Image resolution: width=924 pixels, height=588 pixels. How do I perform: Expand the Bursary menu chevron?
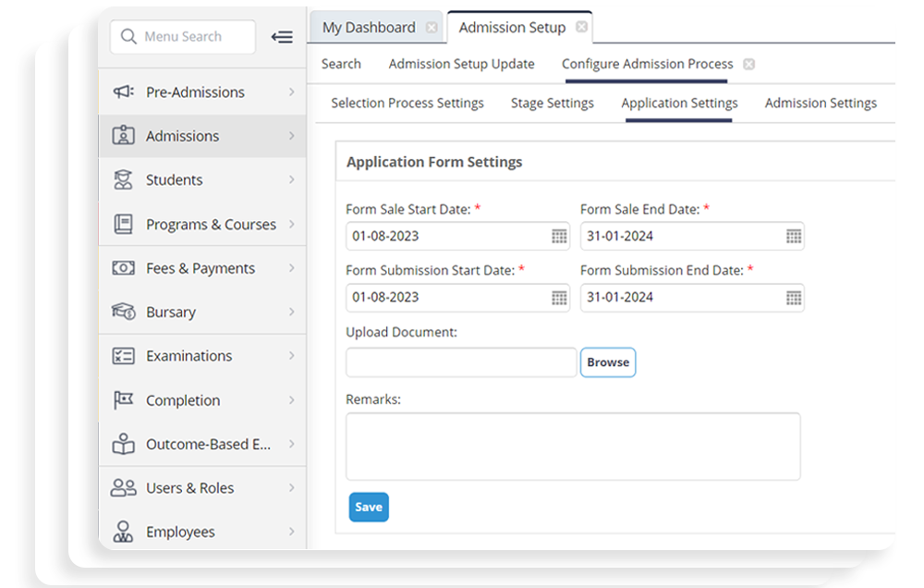pyautogui.click(x=291, y=312)
